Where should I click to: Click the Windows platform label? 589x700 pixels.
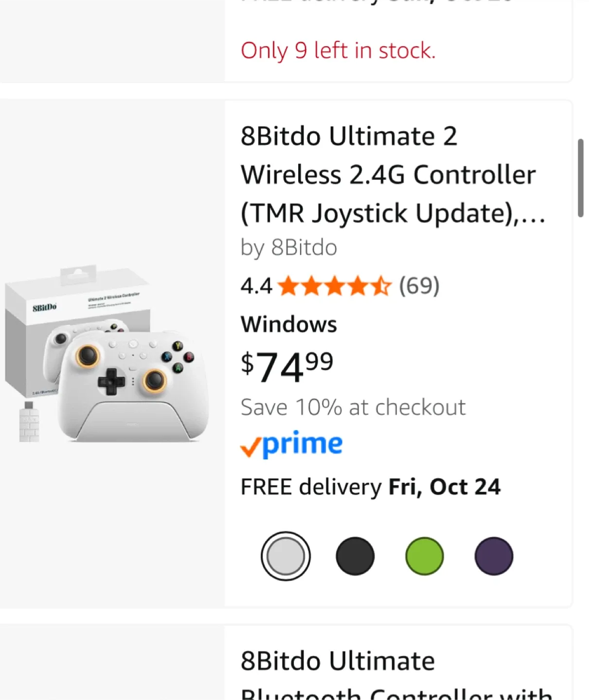[289, 324]
